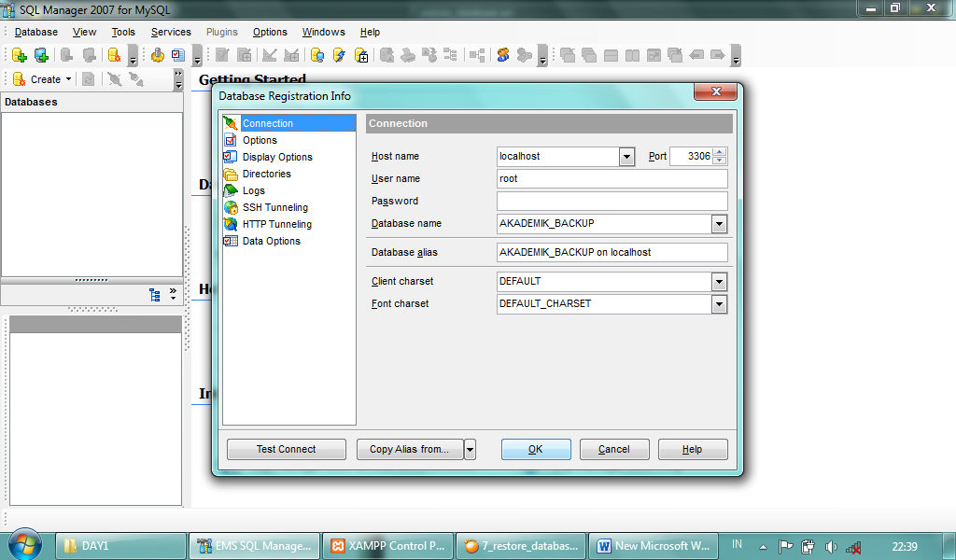Decrease the Port number with down arrow
This screenshot has height=560, width=956.
click(x=720, y=161)
